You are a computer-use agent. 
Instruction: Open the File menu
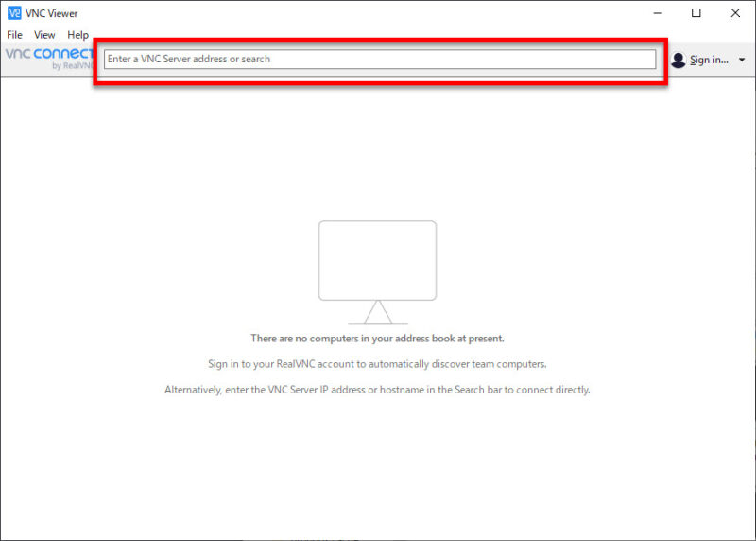(14, 35)
